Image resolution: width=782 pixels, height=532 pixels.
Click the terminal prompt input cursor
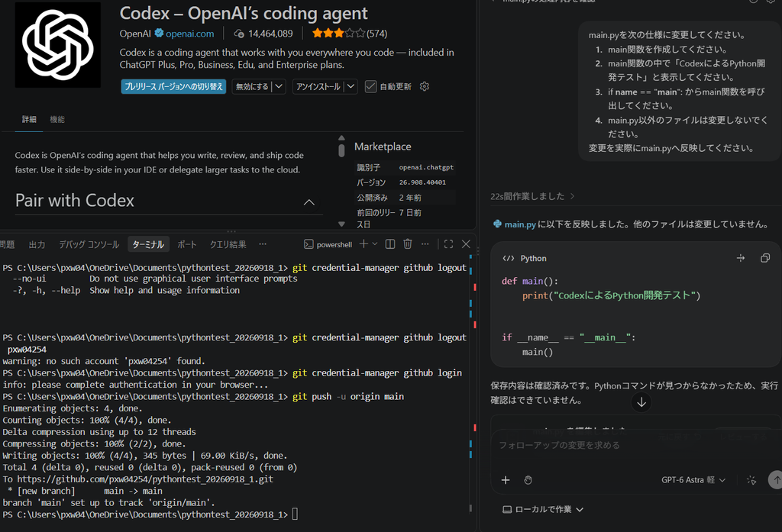[x=295, y=514]
